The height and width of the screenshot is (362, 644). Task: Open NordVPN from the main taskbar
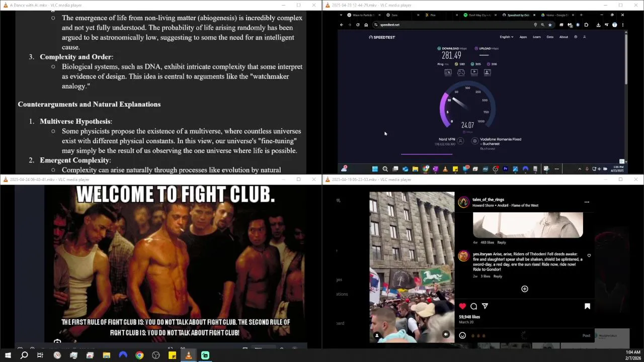123,355
